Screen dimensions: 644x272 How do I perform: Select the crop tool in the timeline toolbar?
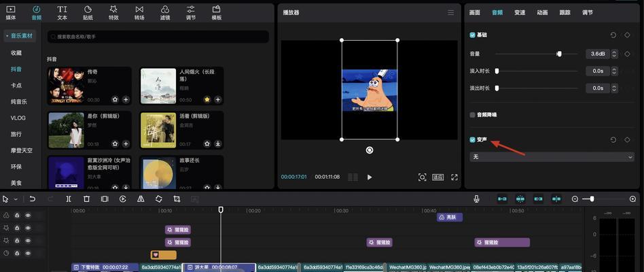[x=177, y=199]
